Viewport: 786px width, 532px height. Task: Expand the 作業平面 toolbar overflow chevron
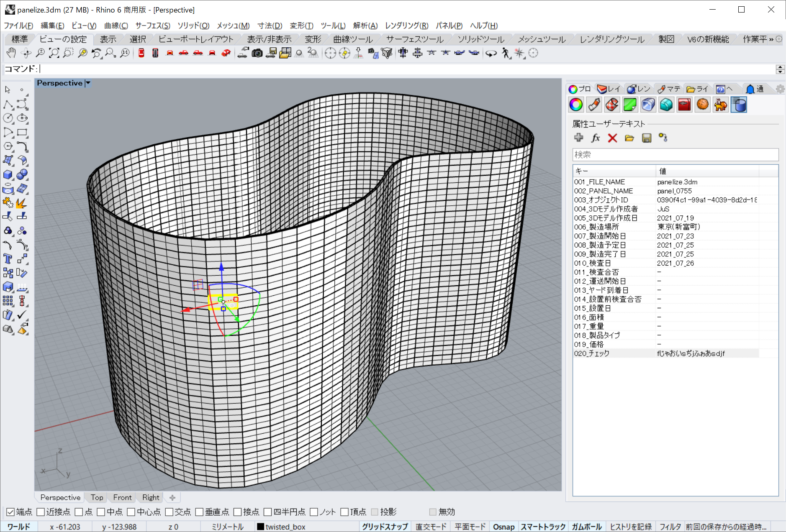point(771,39)
